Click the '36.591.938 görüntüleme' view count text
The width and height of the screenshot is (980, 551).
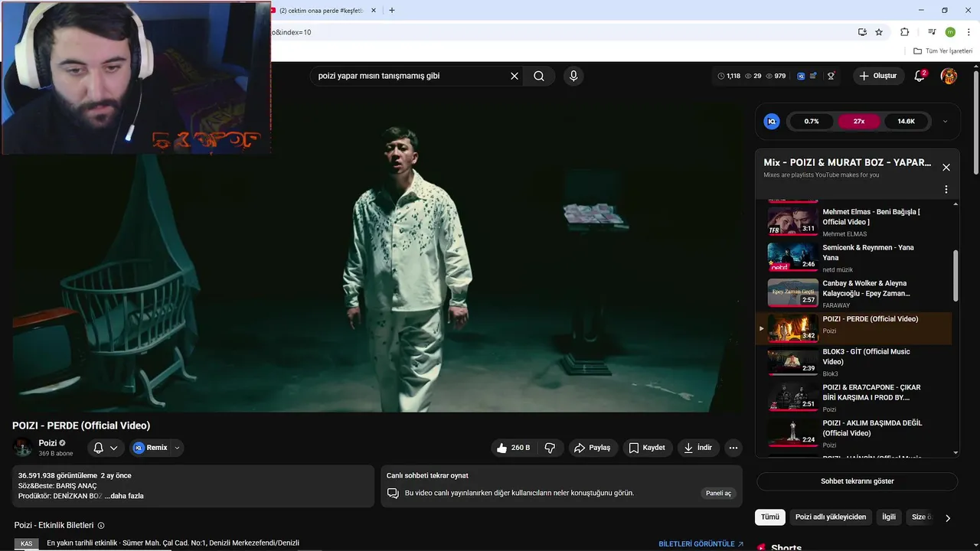pyautogui.click(x=58, y=475)
